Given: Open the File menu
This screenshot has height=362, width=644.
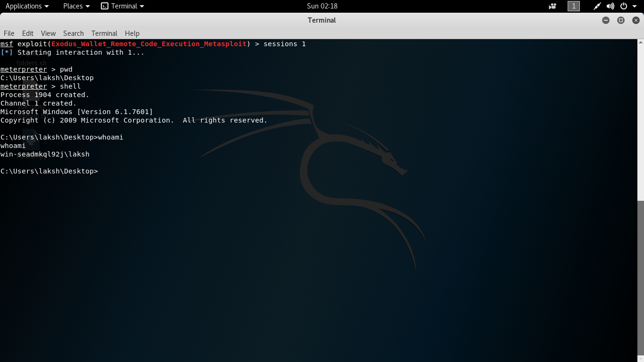Looking at the screenshot, I should pos(9,33).
